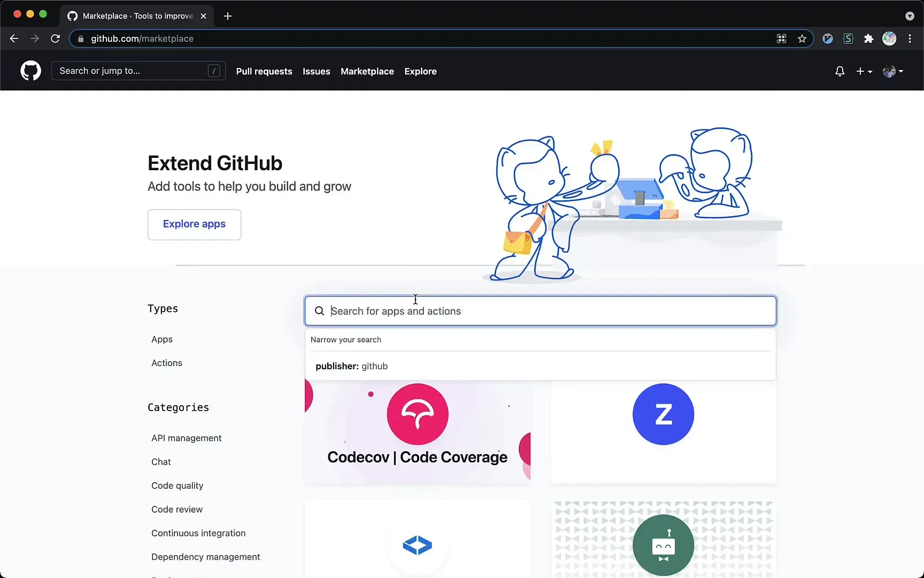Click the QR code icon in address bar
The image size is (924, 578).
point(781,39)
